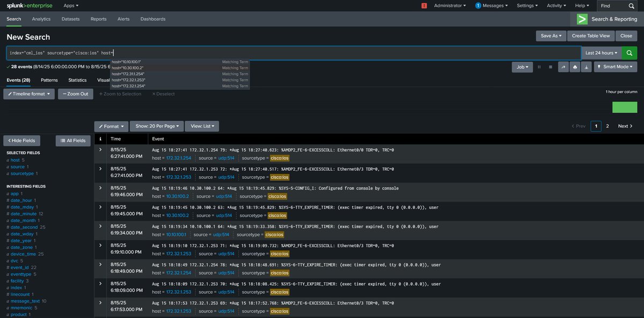Image resolution: width=644 pixels, height=318 pixels.
Task: Click the message_text interesting field
Action: (25, 301)
